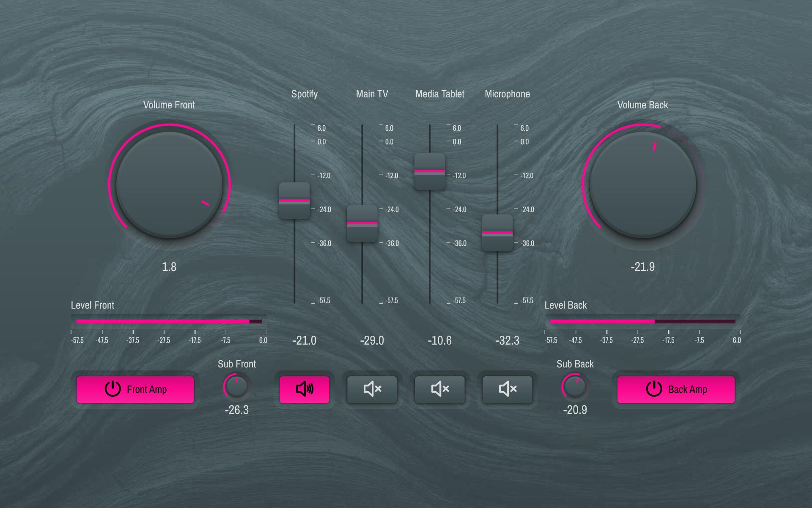Click the Sub Front small knob
812x508 pixels.
pos(236,387)
